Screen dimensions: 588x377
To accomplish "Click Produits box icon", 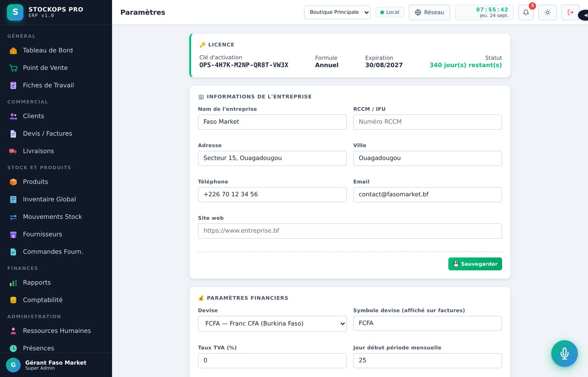I will pos(13,182).
